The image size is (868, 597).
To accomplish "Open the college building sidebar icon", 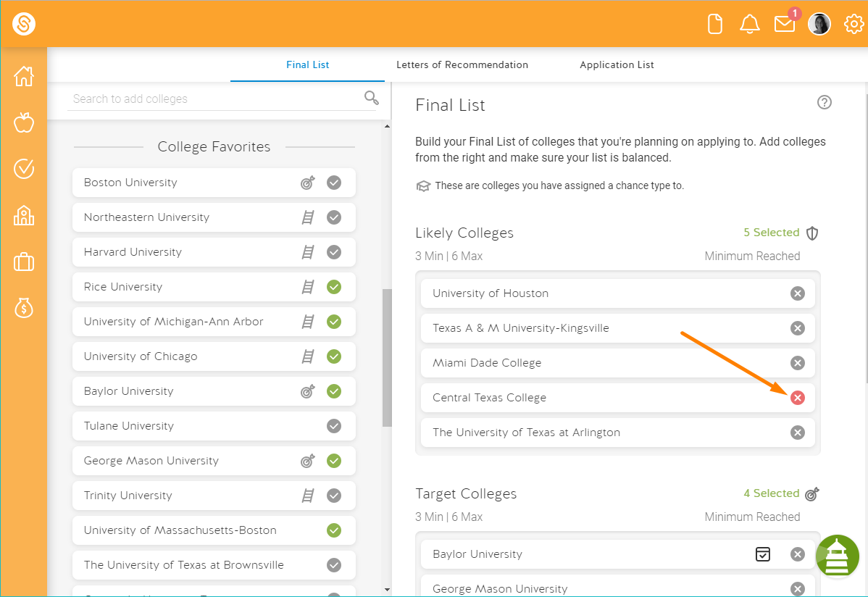I will [x=24, y=215].
